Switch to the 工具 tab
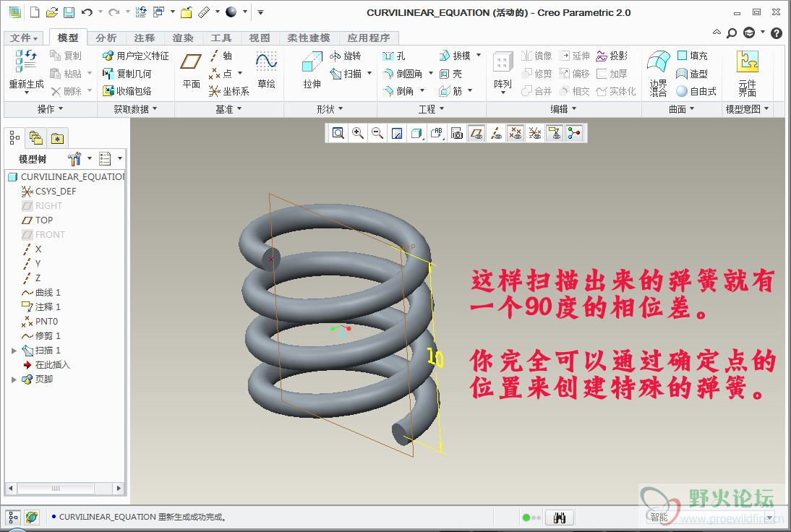The width and height of the screenshot is (791, 532). (221, 38)
